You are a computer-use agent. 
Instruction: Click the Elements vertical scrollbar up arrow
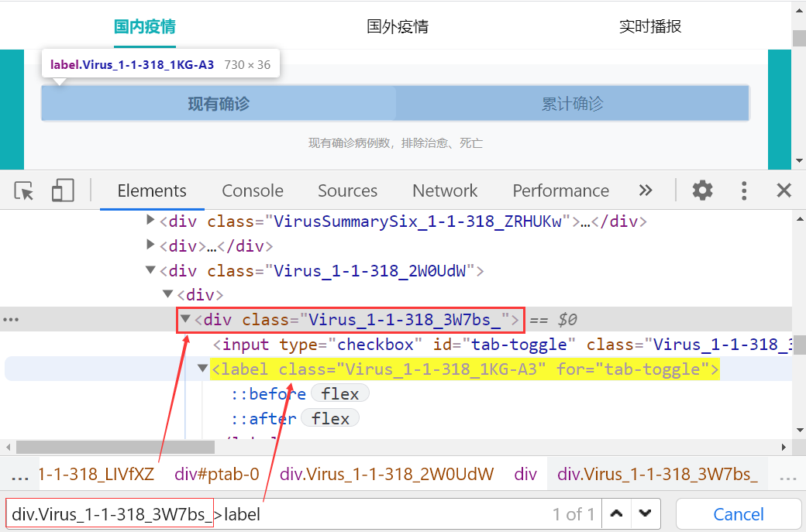pos(800,219)
